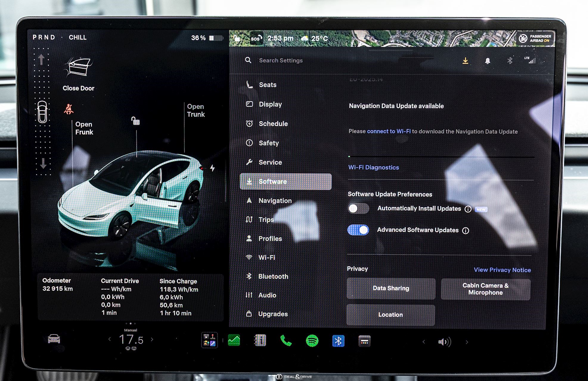Tap the 17.5 temperature setting
Viewport: 588px width, 381px height.
(x=131, y=340)
